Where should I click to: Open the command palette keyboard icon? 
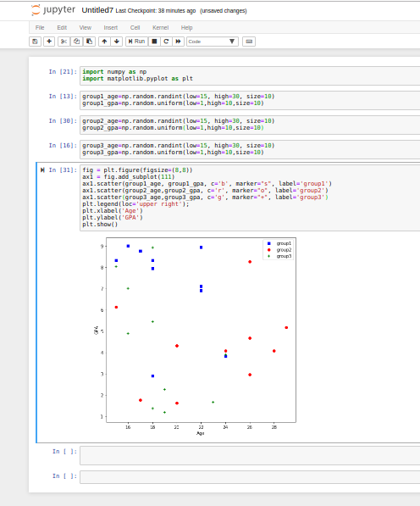pyautogui.click(x=249, y=42)
